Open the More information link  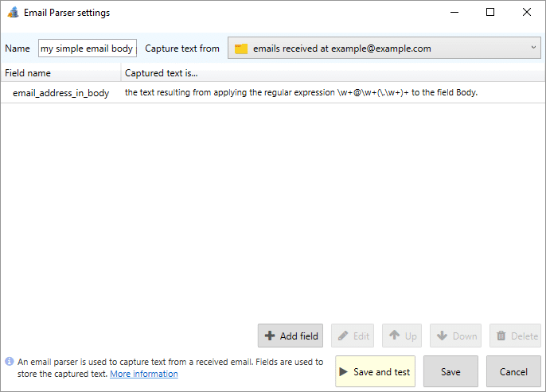(144, 374)
